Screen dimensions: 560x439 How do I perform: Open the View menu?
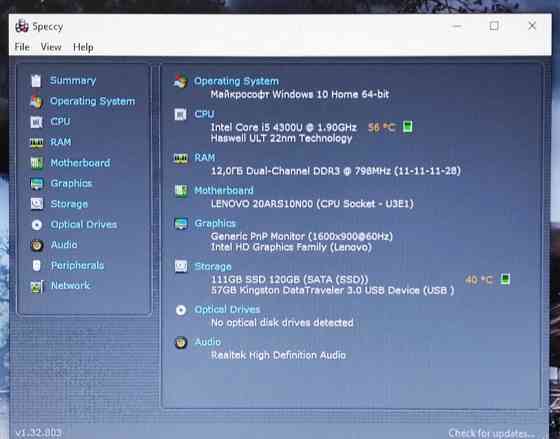51,47
